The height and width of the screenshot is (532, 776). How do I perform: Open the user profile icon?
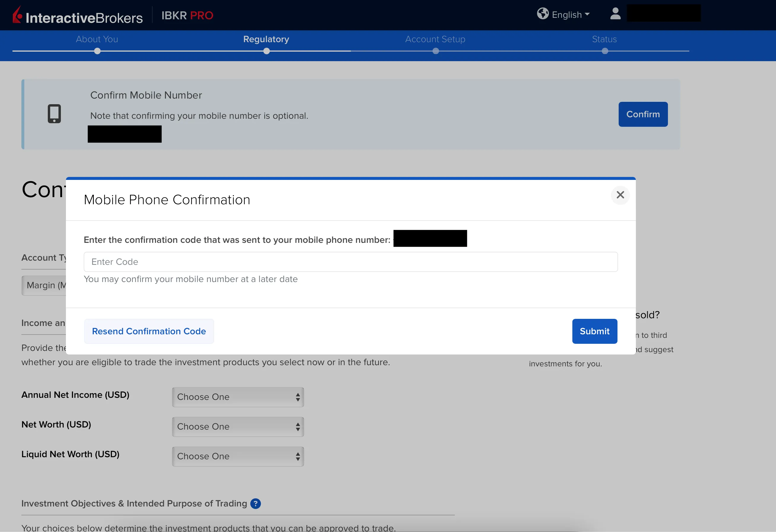tap(615, 14)
